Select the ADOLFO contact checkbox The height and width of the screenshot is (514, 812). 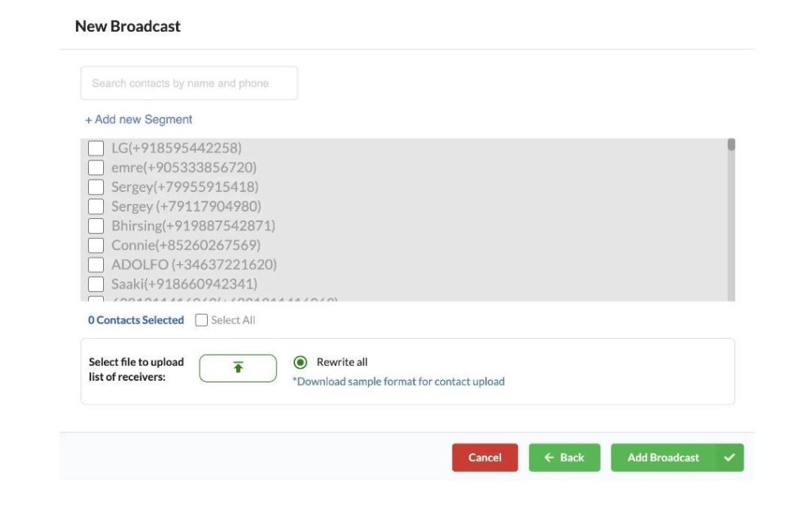tap(96, 264)
